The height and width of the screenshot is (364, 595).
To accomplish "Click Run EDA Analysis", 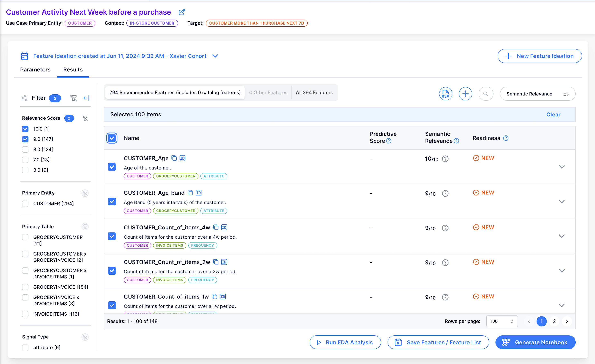I will click(345, 342).
